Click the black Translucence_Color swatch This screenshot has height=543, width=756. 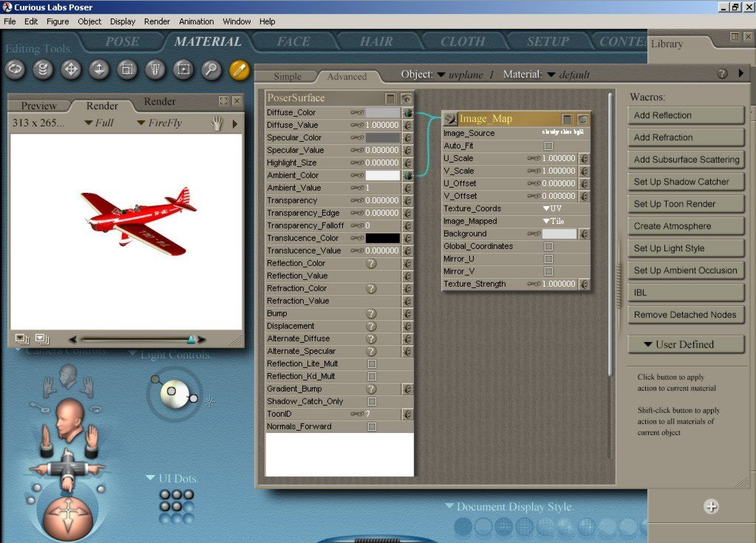coord(382,238)
